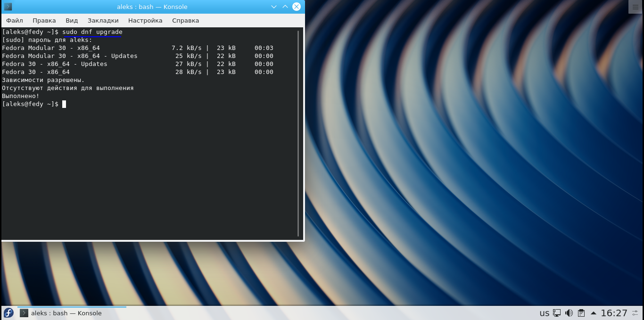Click at the terminal prompt cursor
The width and height of the screenshot is (644, 320).
point(64,104)
